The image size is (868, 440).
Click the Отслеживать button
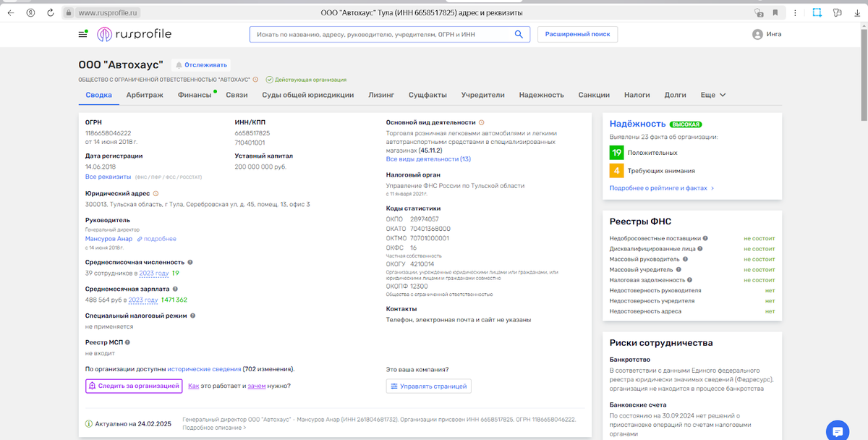[201, 65]
